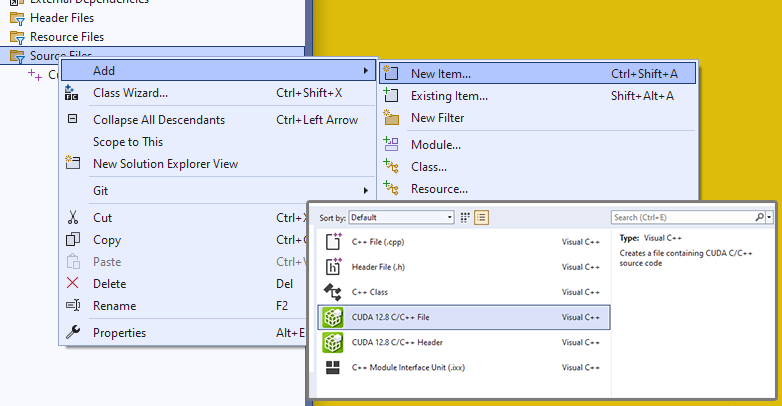The width and height of the screenshot is (782, 406).
Task: Select the CUDA 12.8 C/C++ File icon
Action: coord(333,317)
